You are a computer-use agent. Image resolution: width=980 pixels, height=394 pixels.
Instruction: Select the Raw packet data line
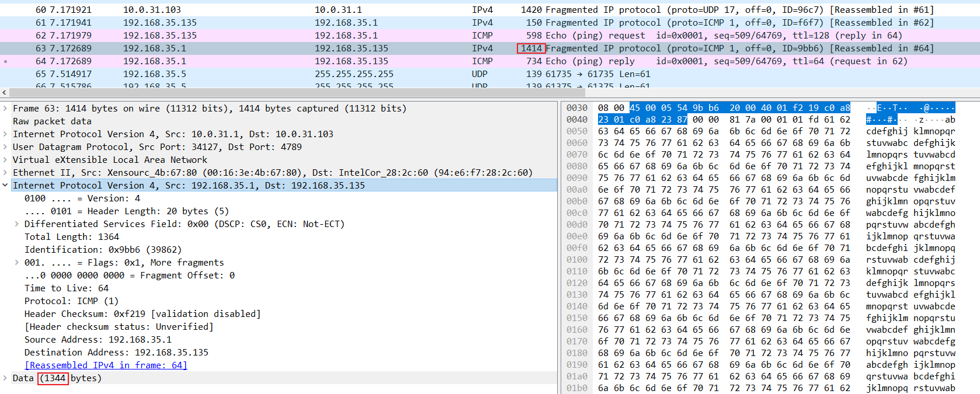click(x=52, y=121)
